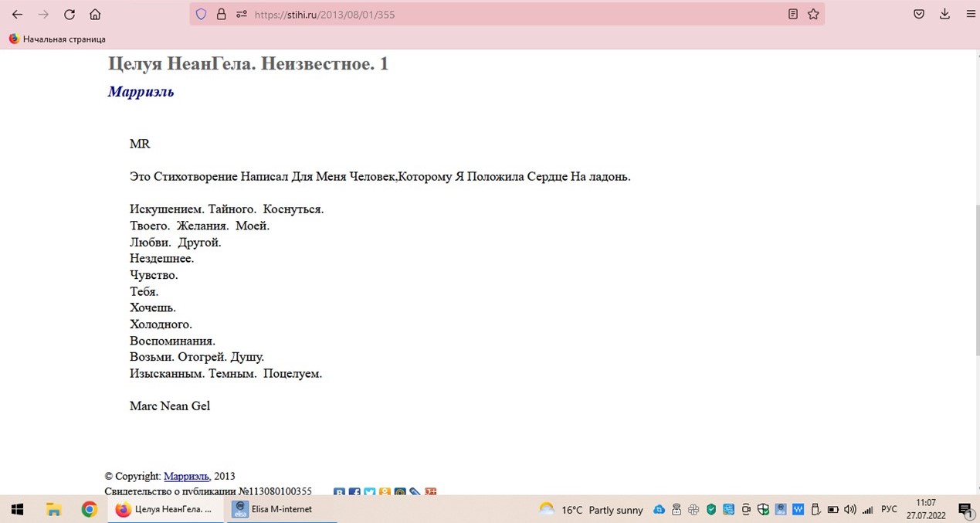Open the tracking protection shield
The height and width of the screenshot is (523, 980).
[202, 14]
